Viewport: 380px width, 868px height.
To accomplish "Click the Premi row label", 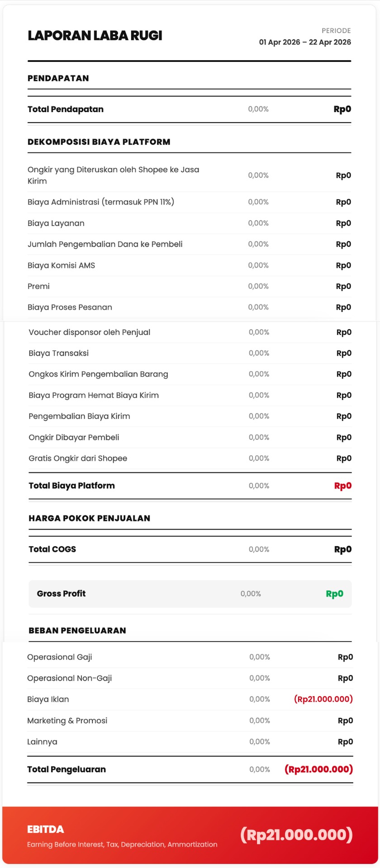I will click(39, 286).
